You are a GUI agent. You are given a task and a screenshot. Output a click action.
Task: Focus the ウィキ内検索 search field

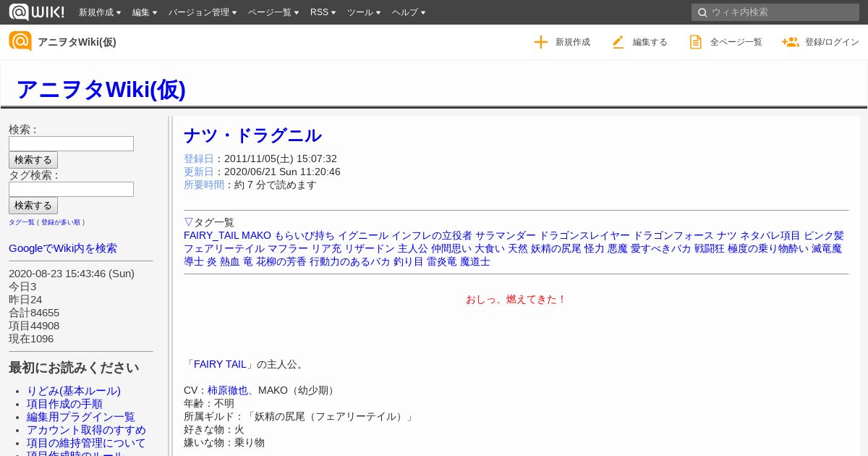[775, 12]
